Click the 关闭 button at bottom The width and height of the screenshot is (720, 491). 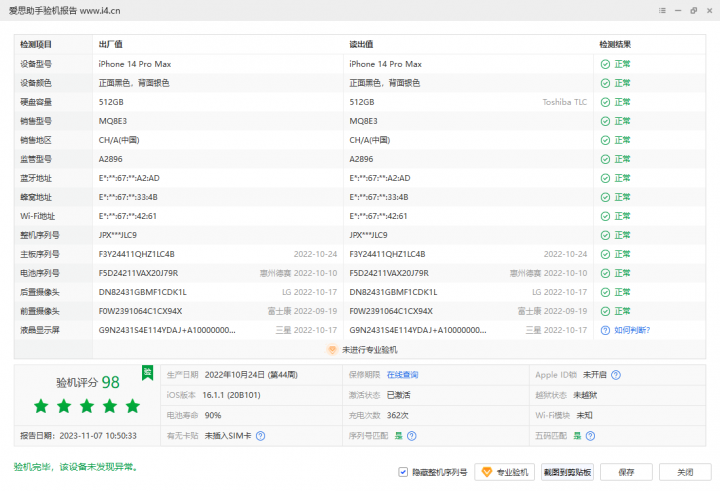[x=685, y=472]
